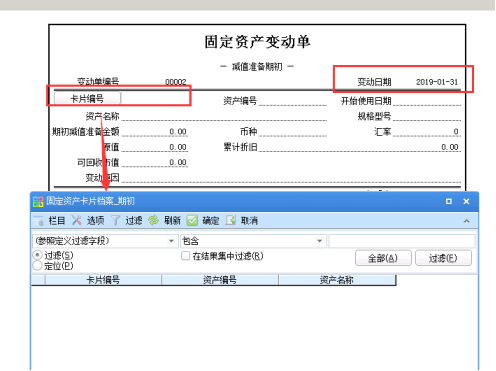Image resolution: width=496 pixels, height=371 pixels.
Task: Click the 汇率 value field
Action: pos(427,131)
